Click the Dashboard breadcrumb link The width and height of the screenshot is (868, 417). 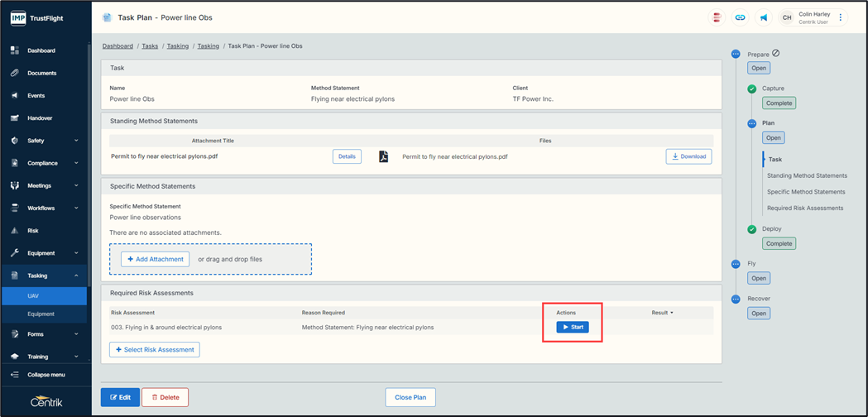[117, 46]
